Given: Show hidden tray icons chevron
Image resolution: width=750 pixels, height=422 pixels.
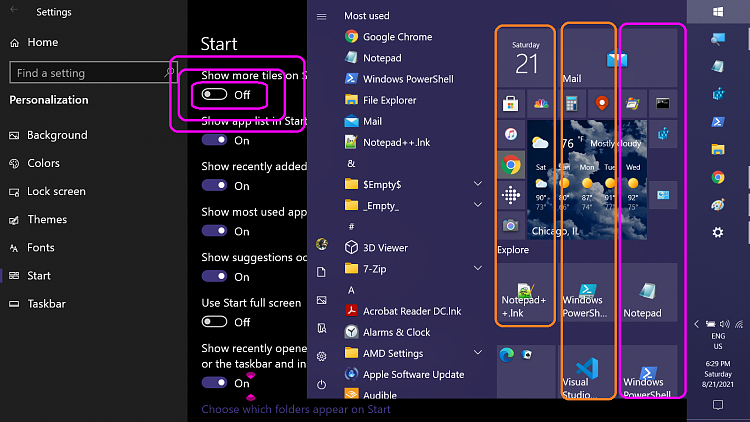Looking at the screenshot, I should [x=696, y=324].
